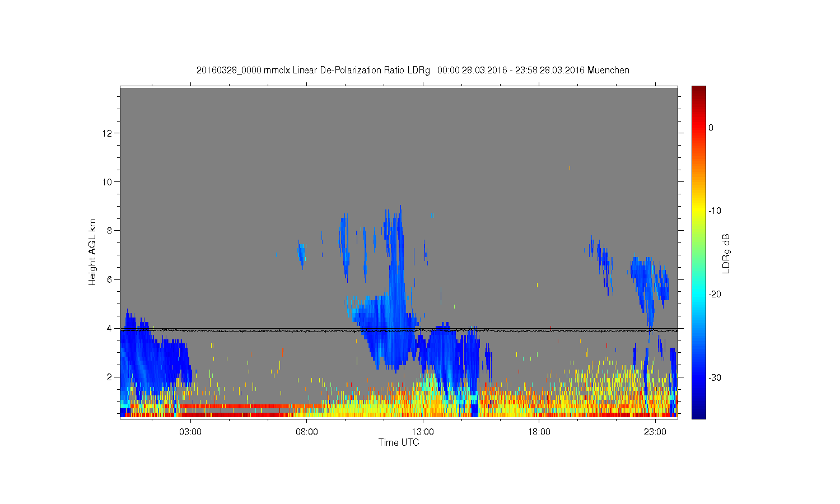Click the yellow band of the colorbar
840x504 pixels.
pyautogui.click(x=698, y=211)
